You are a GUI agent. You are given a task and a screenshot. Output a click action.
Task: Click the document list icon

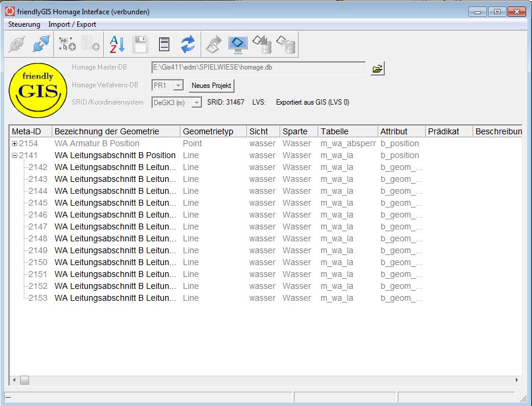click(x=164, y=44)
